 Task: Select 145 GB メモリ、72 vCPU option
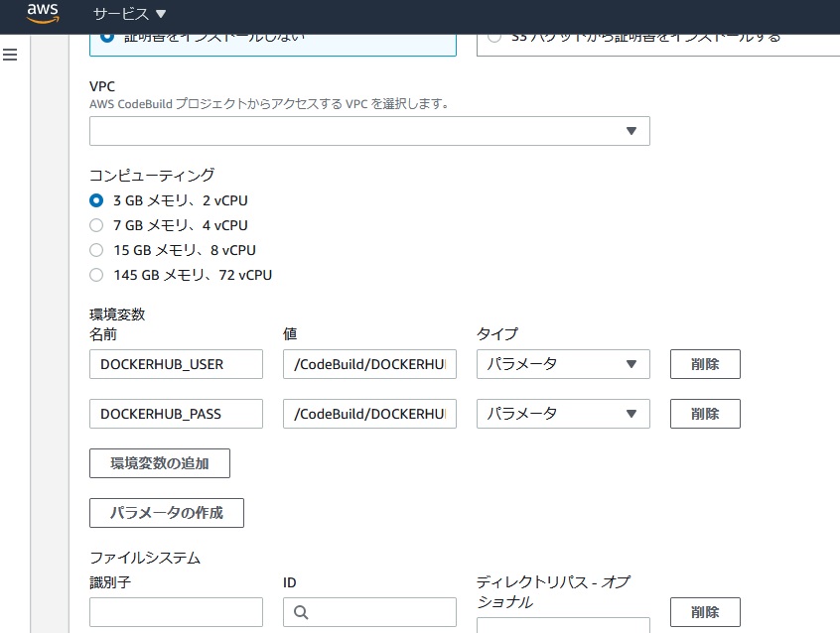(x=96, y=275)
